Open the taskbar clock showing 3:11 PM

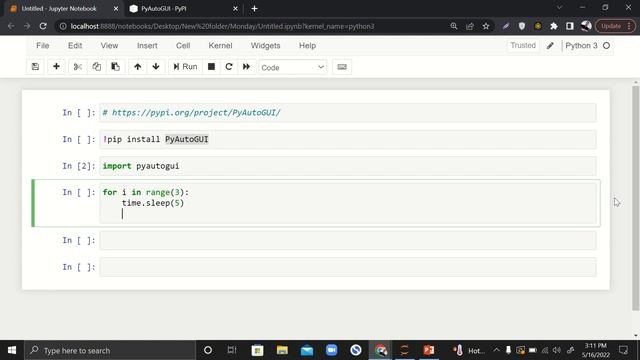(596, 350)
